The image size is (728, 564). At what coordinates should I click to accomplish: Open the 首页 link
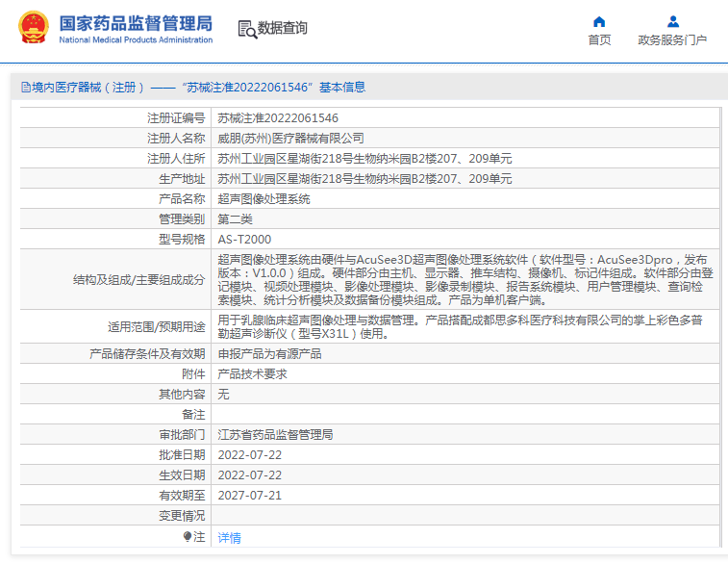click(599, 40)
